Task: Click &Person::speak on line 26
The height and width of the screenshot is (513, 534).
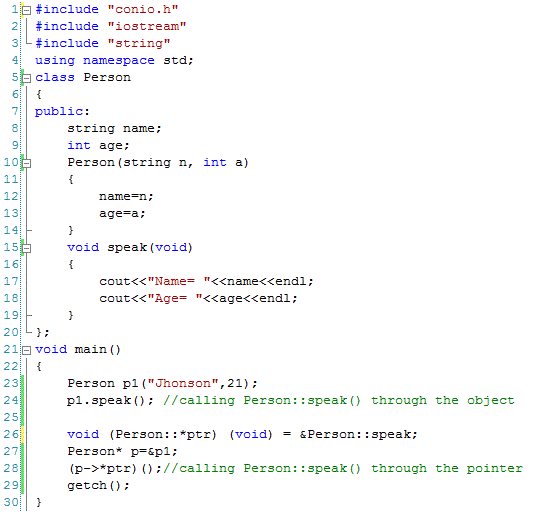Action: point(358,435)
